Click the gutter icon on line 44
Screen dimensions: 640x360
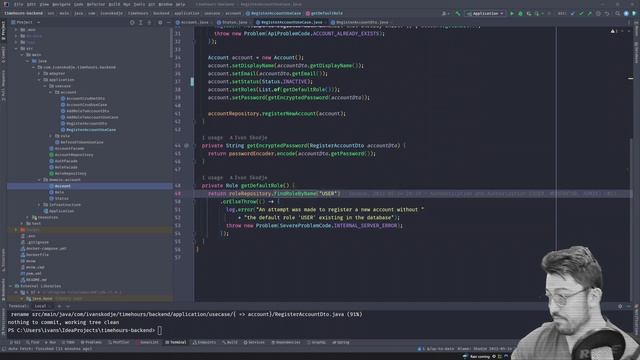pyautogui.click(x=187, y=145)
